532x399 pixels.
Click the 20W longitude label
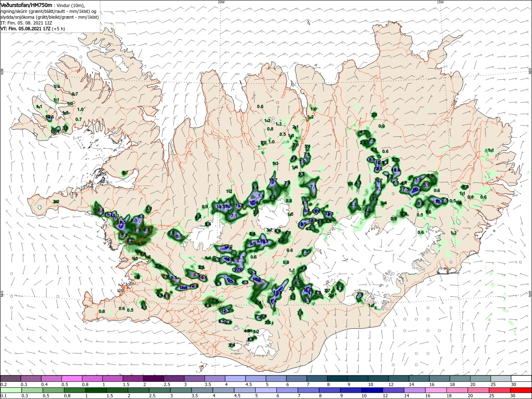point(221,2)
